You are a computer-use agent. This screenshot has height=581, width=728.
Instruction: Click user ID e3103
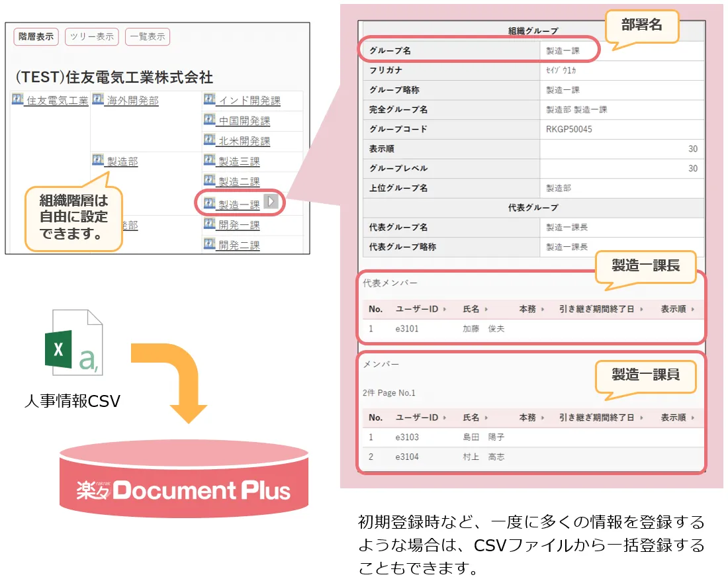407,437
